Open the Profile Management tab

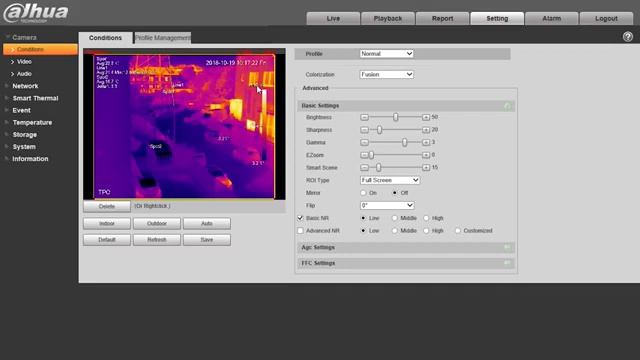click(x=162, y=38)
